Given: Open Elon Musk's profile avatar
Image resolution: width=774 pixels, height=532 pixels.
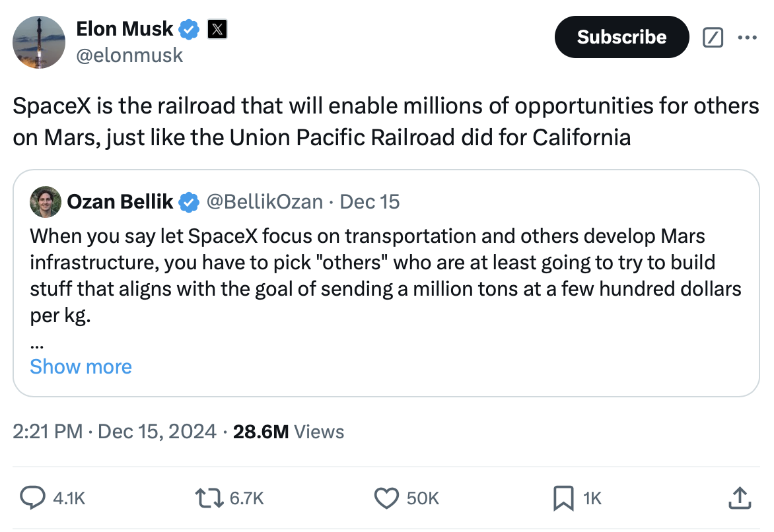Looking at the screenshot, I should pos(39,42).
